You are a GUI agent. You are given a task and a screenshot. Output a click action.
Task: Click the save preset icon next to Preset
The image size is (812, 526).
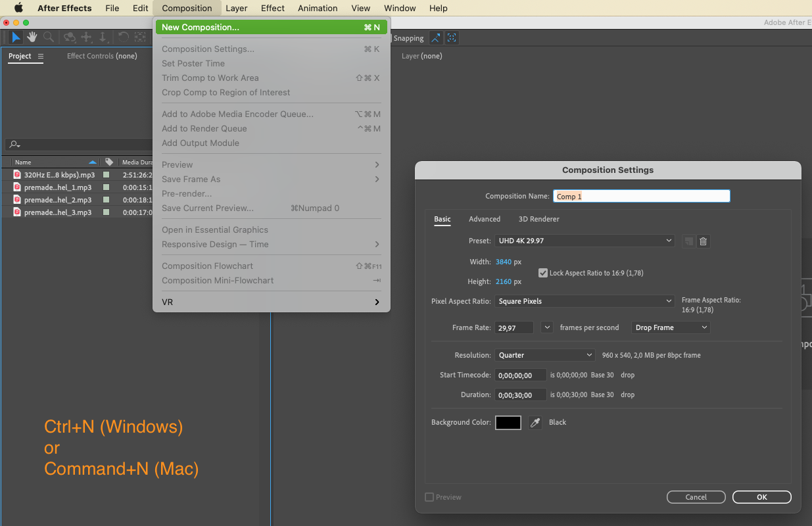click(x=688, y=241)
